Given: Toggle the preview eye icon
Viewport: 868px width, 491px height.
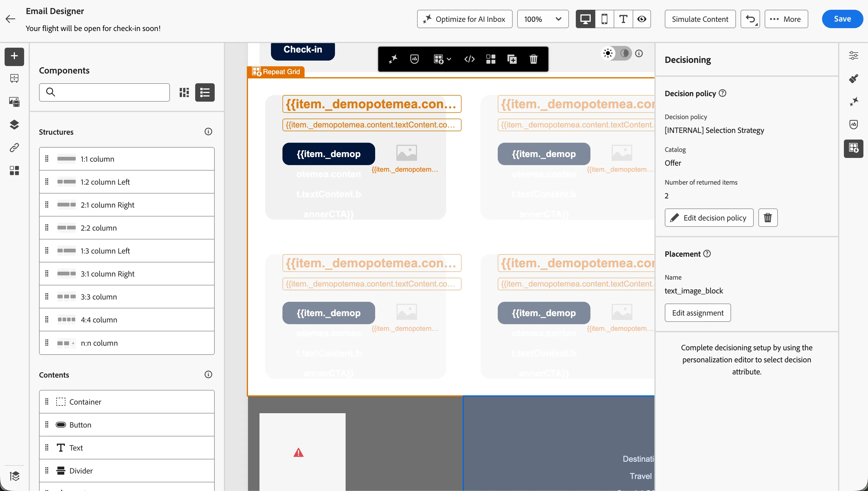Looking at the screenshot, I should [642, 19].
